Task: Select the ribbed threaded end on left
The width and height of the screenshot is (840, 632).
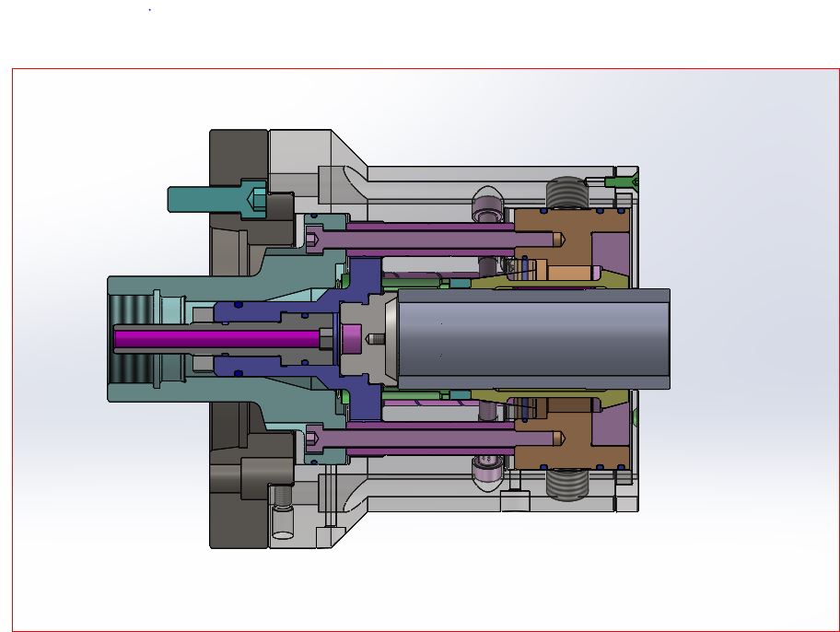Action: (x=130, y=339)
